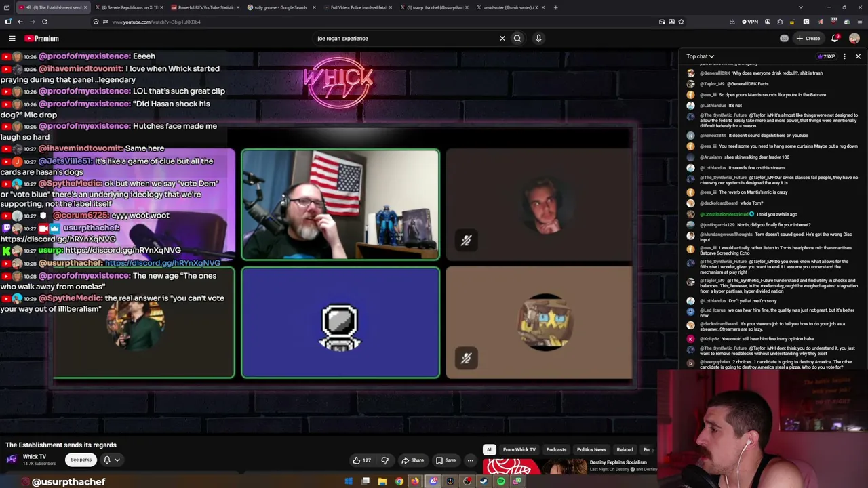This screenshot has height=488, width=868.
Task: Expand the Top chat dropdown
Action: [700, 56]
